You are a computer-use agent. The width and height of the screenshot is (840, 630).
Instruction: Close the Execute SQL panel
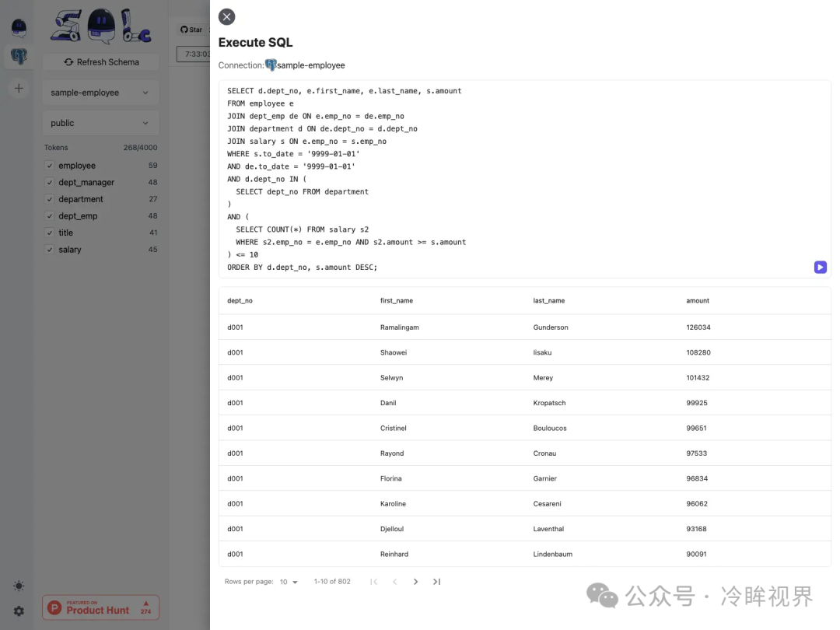point(226,16)
